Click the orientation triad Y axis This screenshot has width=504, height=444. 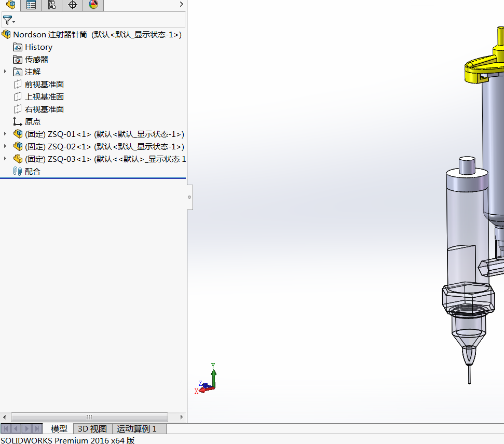click(x=213, y=375)
